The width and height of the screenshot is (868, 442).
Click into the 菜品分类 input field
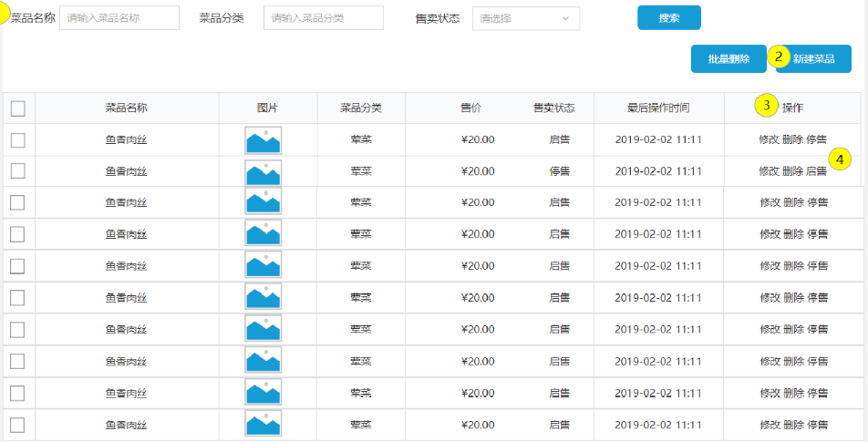(x=323, y=18)
